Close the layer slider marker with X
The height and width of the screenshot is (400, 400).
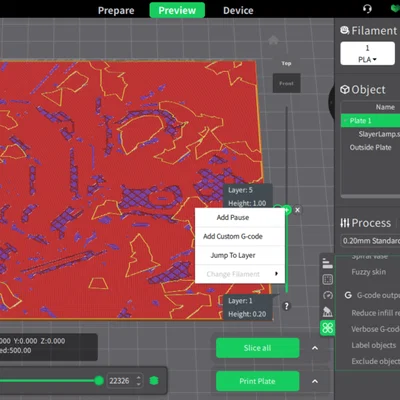[x=297, y=210]
